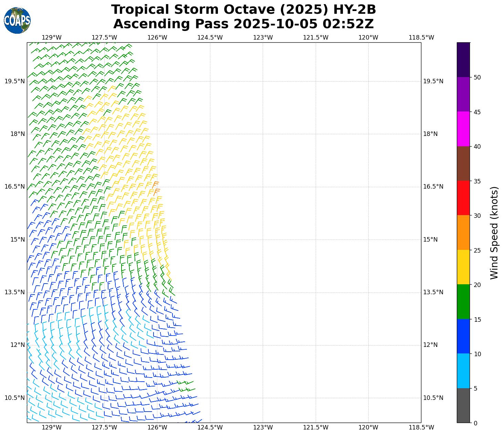Image resolution: width=504 pixels, height=435 pixels.
Task: Choose the brown 35–40 knots colorbar segment
Action: [x=463, y=163]
